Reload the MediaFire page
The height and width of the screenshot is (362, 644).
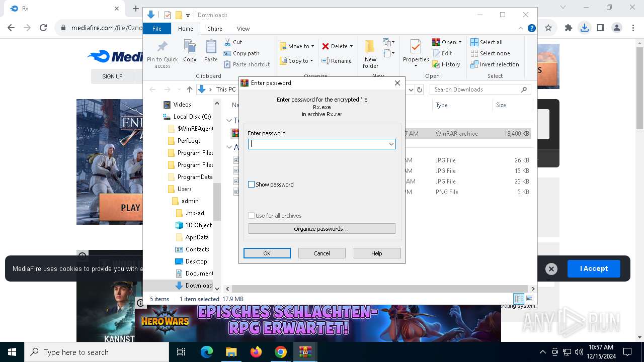tap(43, 28)
